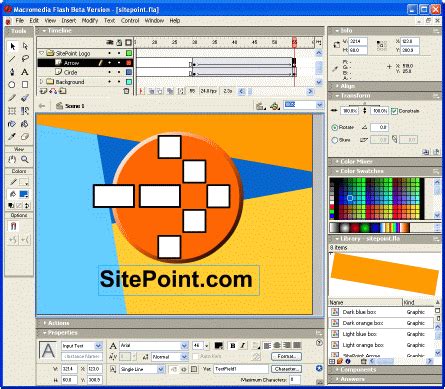Open the Input Text type dropdown

pos(98,346)
